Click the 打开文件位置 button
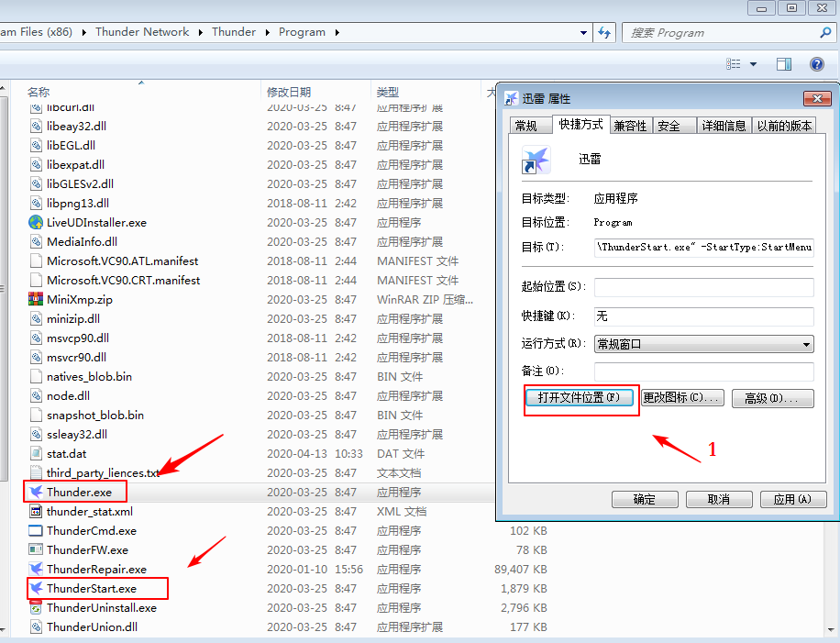Image resolution: width=840 pixels, height=643 pixels. click(580, 398)
